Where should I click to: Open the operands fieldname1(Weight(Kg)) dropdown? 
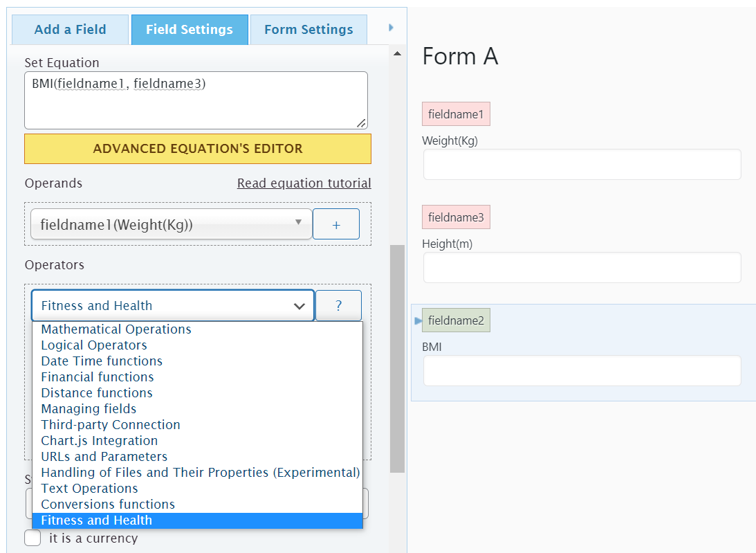[172, 224]
